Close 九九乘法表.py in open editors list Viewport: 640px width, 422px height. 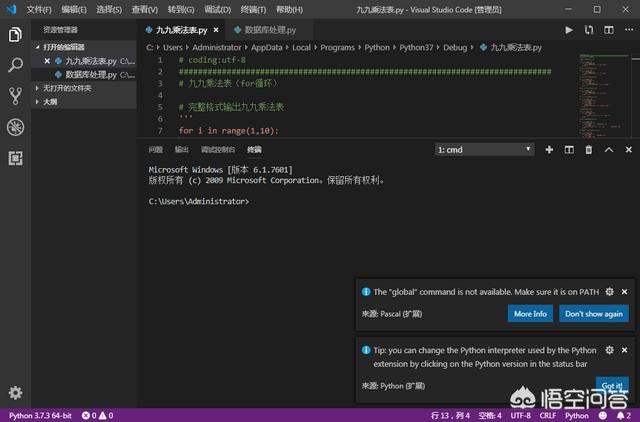pyautogui.click(x=47, y=61)
